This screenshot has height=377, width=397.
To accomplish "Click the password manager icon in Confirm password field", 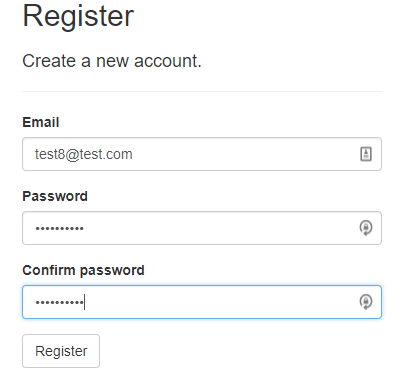I will 366,302.
